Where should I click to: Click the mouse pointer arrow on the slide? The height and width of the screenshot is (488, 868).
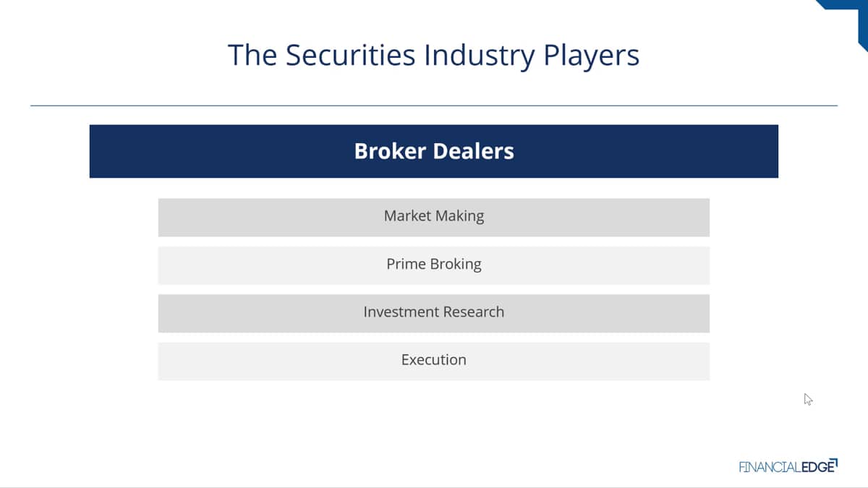click(808, 399)
